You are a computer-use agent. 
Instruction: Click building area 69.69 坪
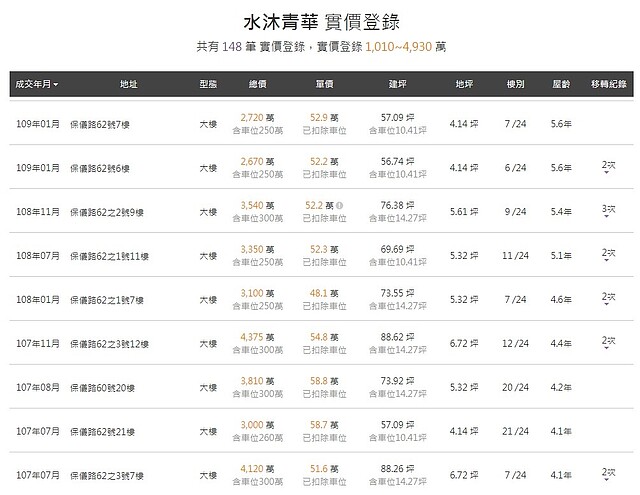click(398, 249)
